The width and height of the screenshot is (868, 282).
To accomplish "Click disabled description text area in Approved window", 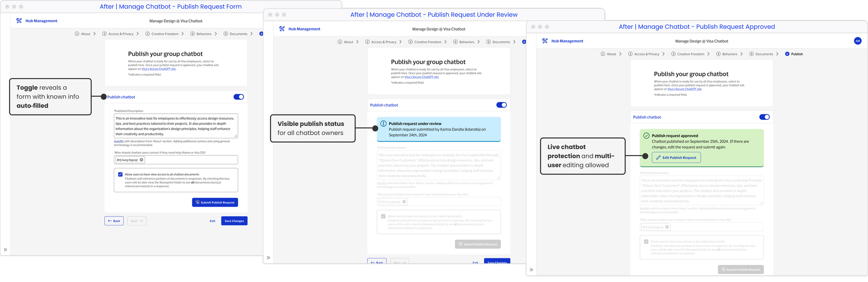I will [702, 190].
